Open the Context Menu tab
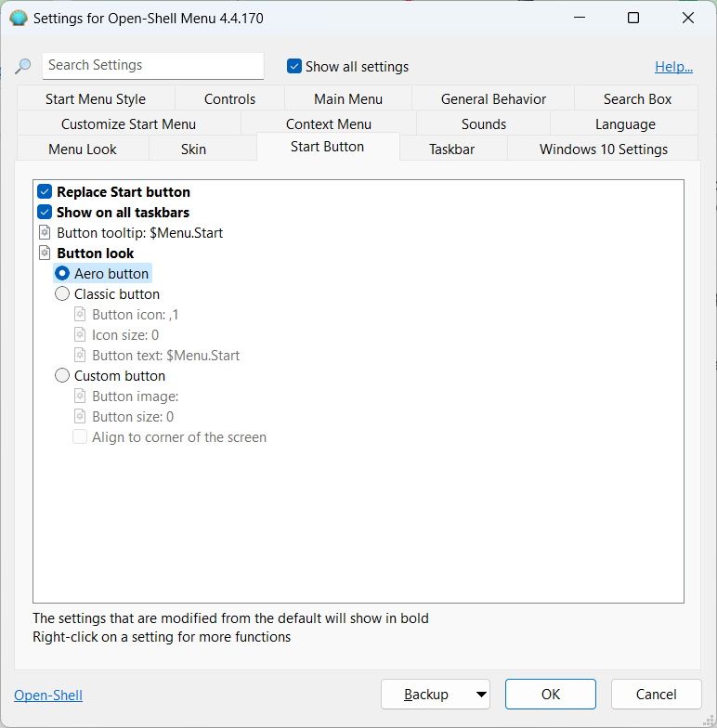The image size is (717, 728). click(329, 124)
